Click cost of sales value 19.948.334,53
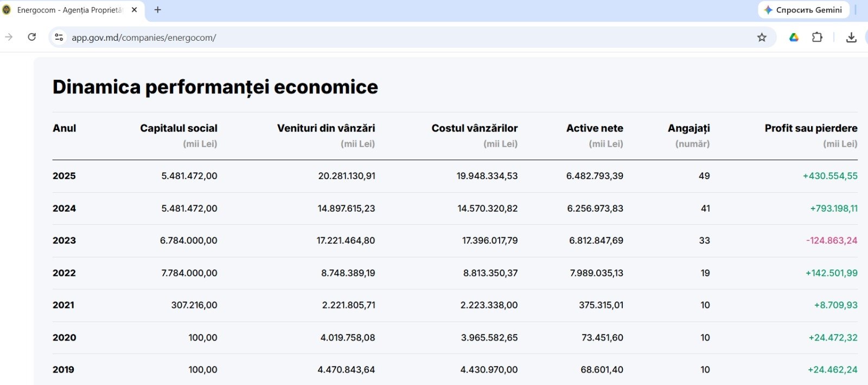868x385 pixels. click(487, 176)
